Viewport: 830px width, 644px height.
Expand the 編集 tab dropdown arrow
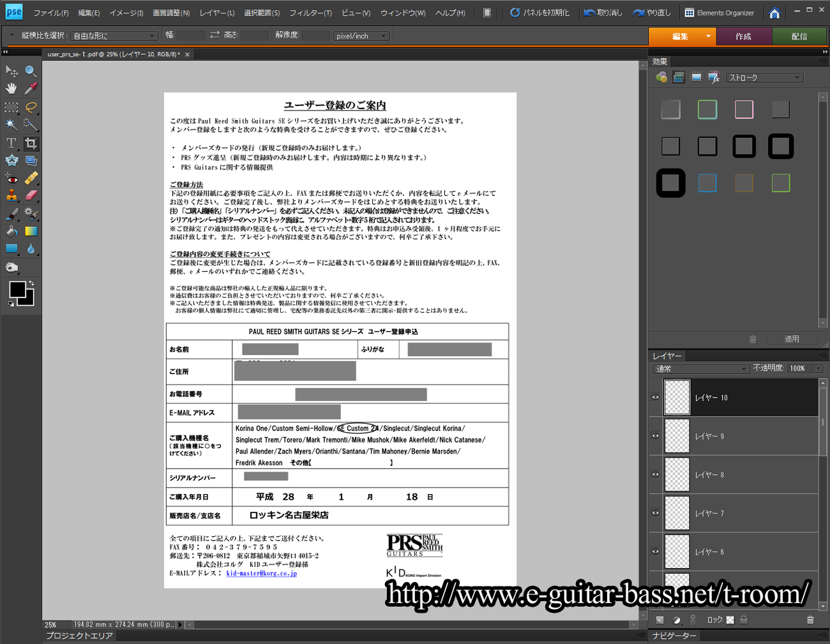click(708, 36)
